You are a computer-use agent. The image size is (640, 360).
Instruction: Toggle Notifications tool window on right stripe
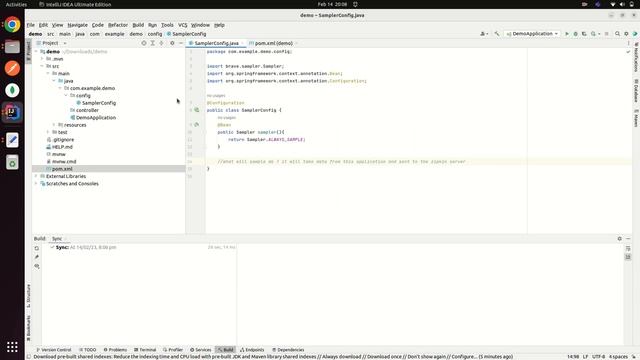point(636,57)
